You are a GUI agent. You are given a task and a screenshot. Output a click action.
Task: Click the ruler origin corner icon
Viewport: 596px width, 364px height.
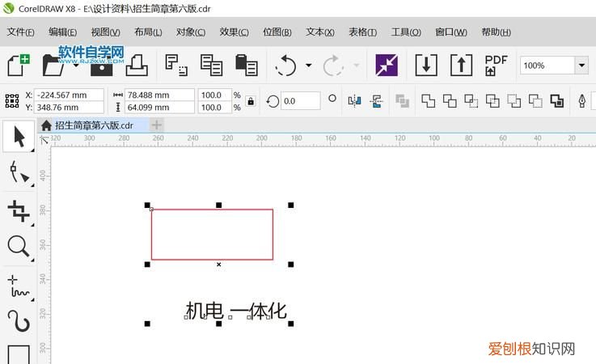click(44, 140)
